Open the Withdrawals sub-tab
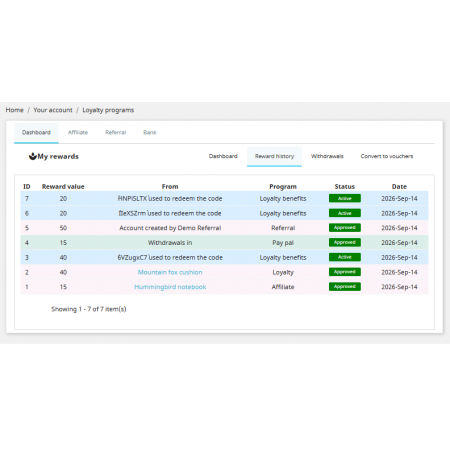The image size is (450, 450). pyautogui.click(x=327, y=156)
